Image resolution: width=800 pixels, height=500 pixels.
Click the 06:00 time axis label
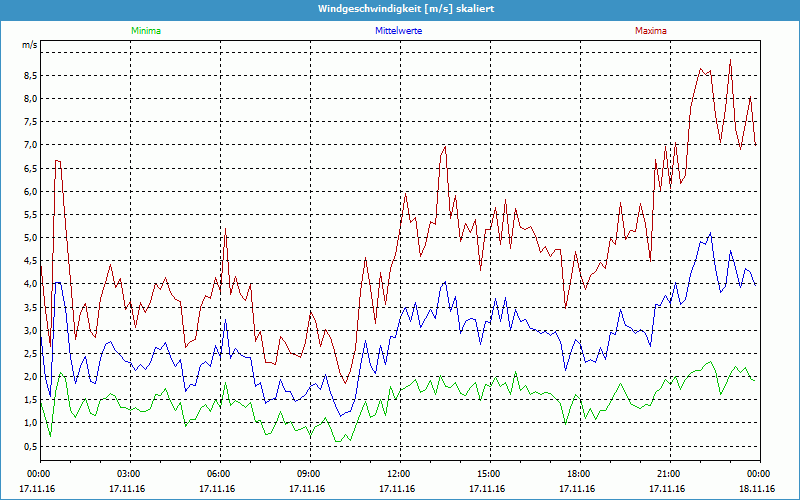220,474
